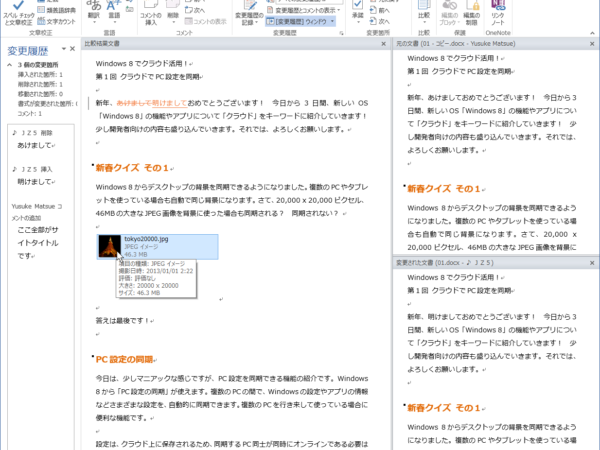Screen dimensions: 600x450
Task: Run spell check and grammar (スペルチェックと文章校正)
Action: pyautogui.click(x=18, y=13)
